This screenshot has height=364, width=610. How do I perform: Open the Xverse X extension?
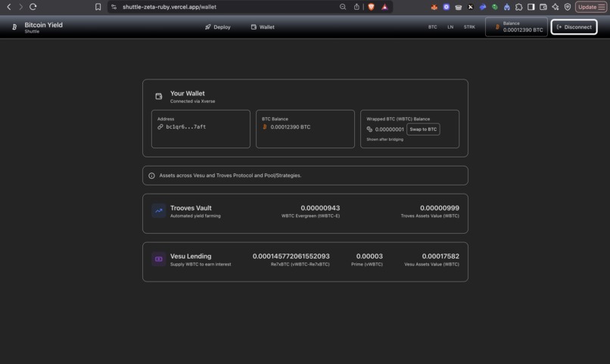point(470,7)
